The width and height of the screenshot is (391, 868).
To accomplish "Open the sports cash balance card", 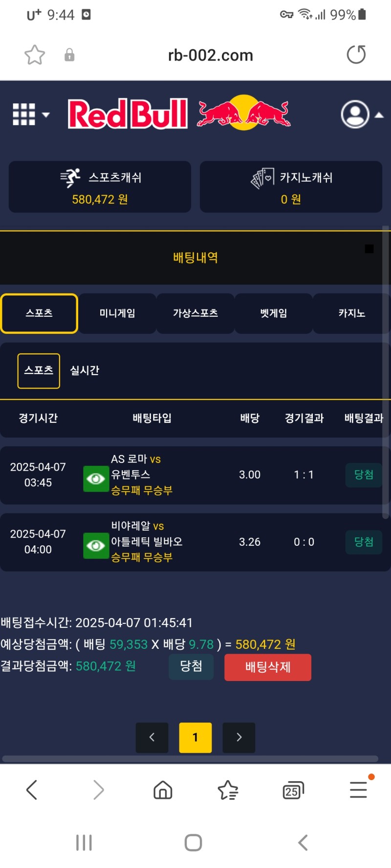I will [x=100, y=187].
